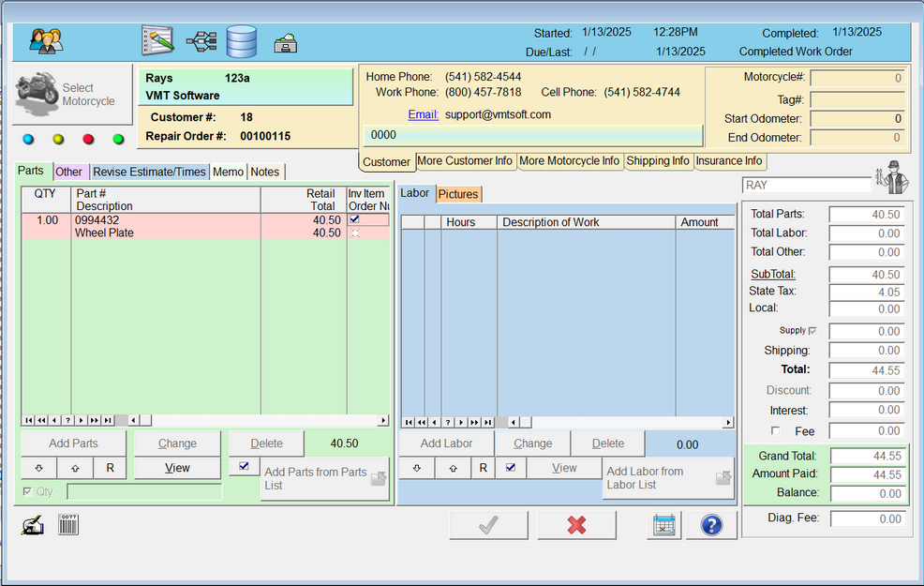Open the flowchart diagram icon
Viewport: 924px width, 586px height.
coord(201,41)
